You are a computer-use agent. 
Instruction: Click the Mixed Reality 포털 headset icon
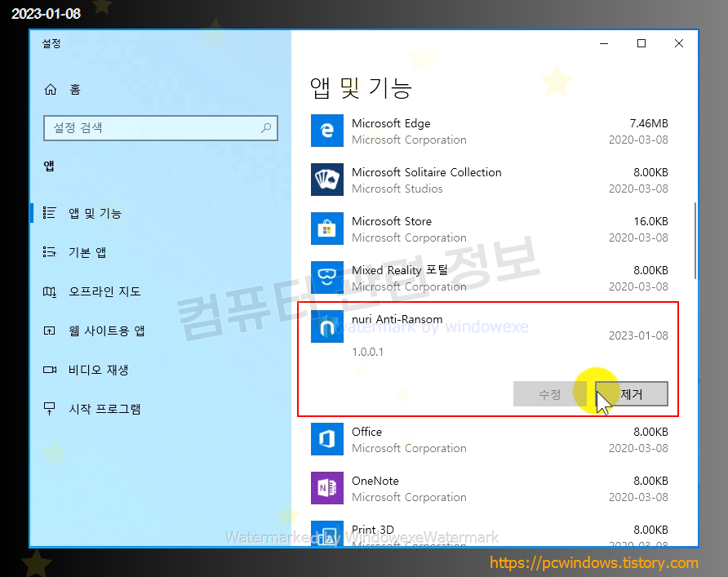(x=326, y=277)
